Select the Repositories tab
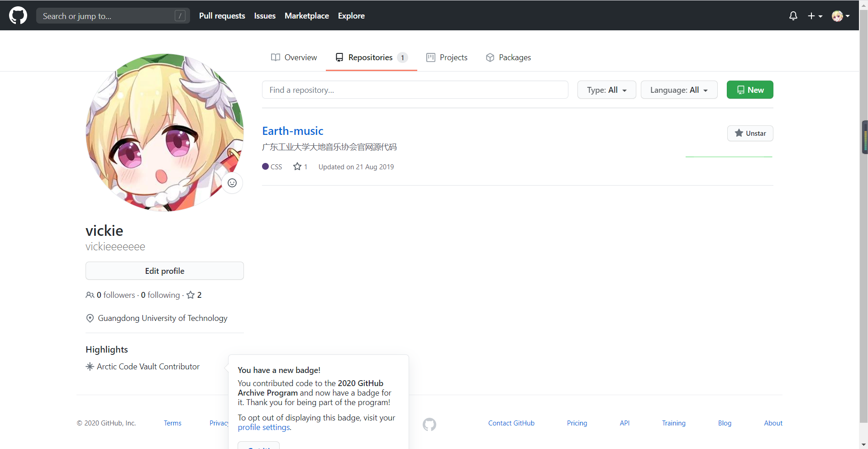This screenshot has width=868, height=449. pos(372,57)
